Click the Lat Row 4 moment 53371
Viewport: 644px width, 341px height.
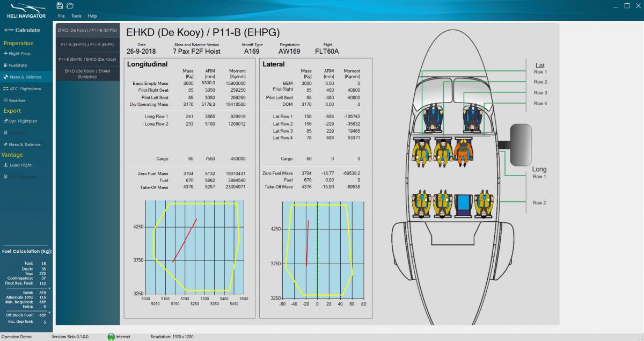coord(354,138)
